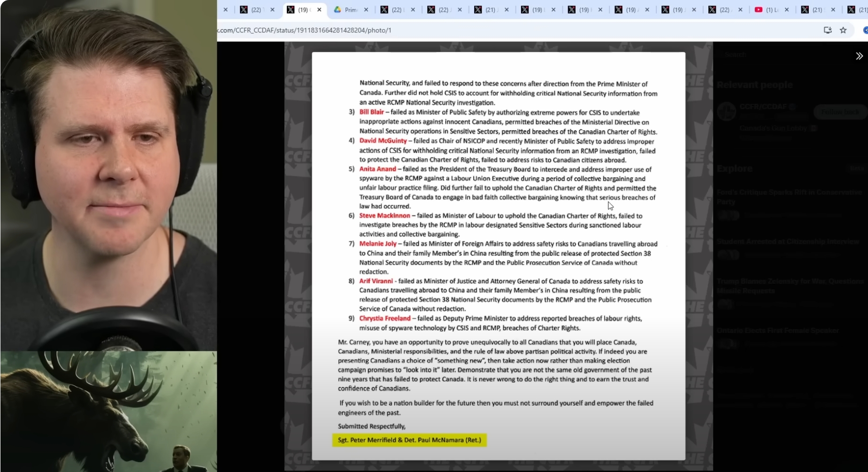The image size is (868, 472).
Task: Click the moose artwork thumbnail
Action: [108, 411]
